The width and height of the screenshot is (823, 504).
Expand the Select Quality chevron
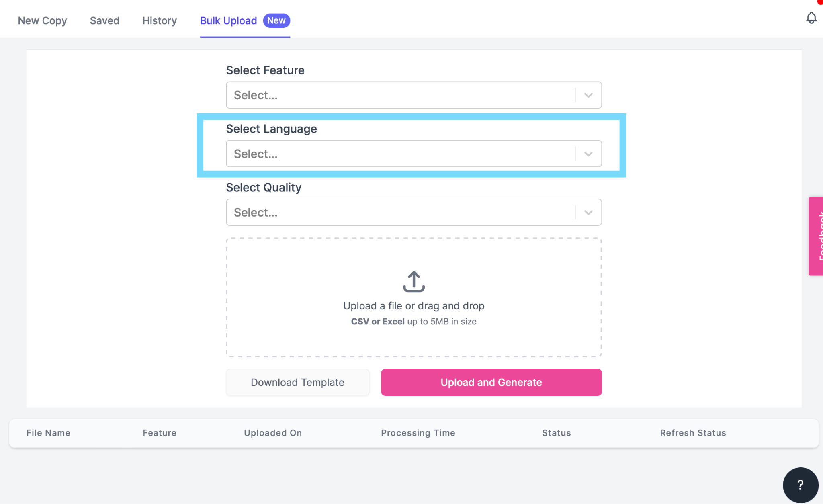pos(588,213)
